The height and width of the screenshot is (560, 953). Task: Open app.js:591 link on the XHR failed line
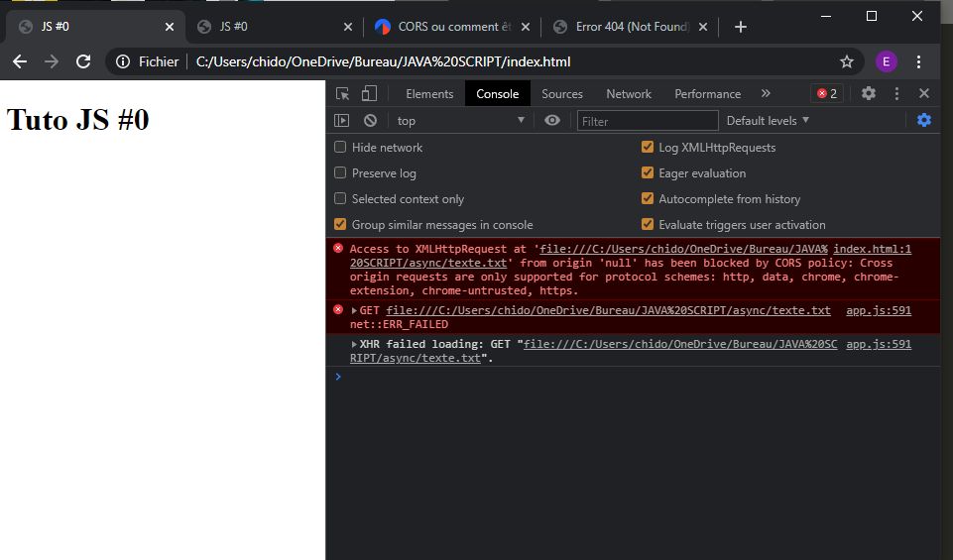879,344
